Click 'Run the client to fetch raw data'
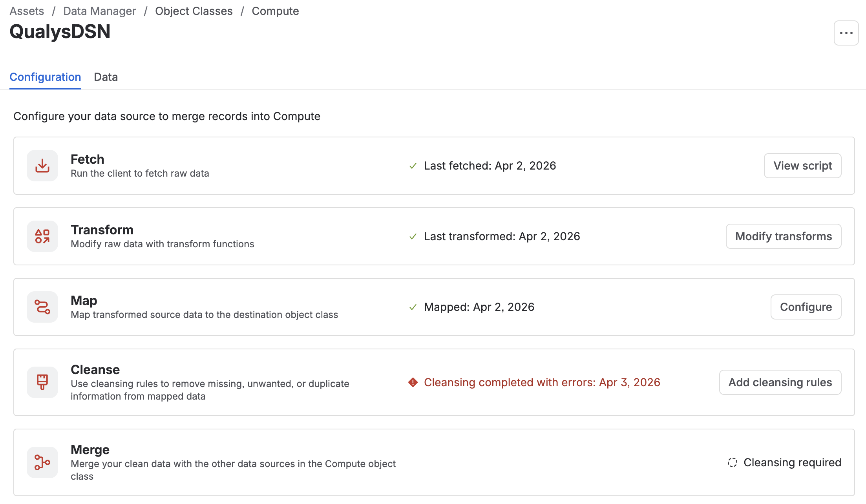 pos(140,173)
